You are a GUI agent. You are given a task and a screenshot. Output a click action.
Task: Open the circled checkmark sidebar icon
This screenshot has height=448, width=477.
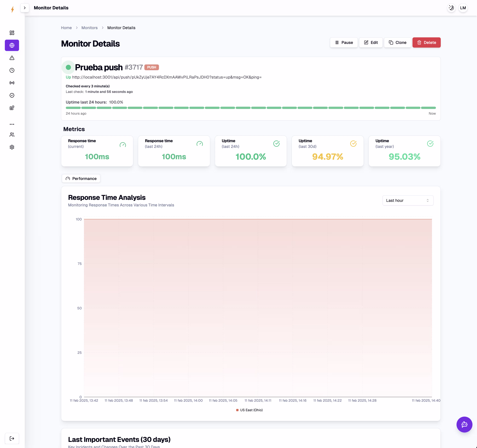12,95
